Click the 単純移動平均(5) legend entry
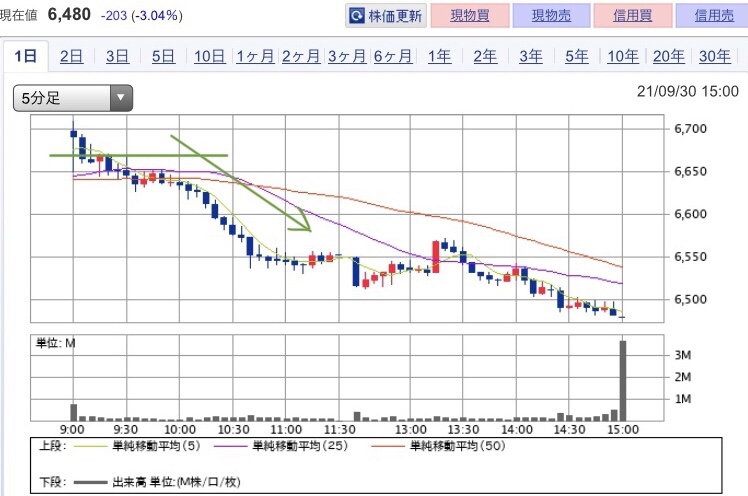Screen dimensions: 748x496 click(x=138, y=446)
